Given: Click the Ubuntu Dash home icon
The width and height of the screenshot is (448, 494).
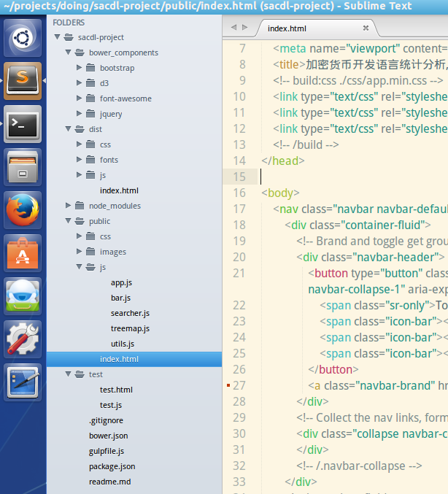Looking at the screenshot, I should (23, 37).
